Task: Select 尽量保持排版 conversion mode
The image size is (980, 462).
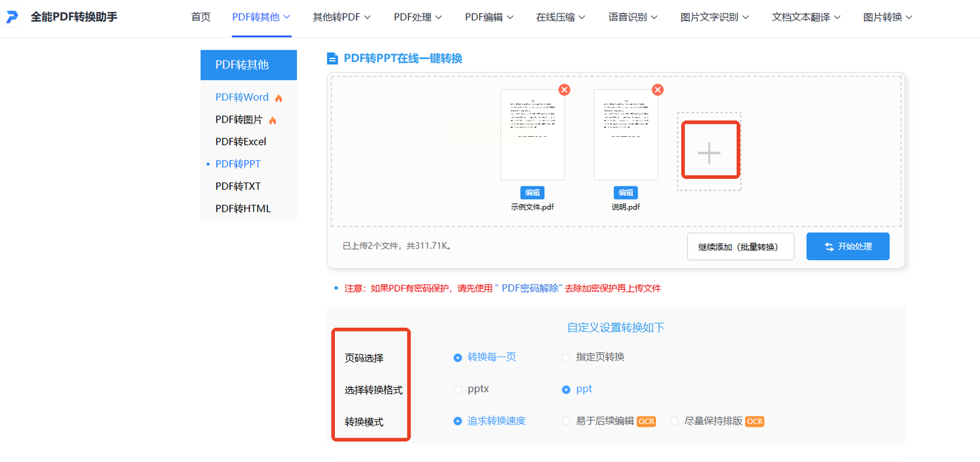Action: [675, 421]
